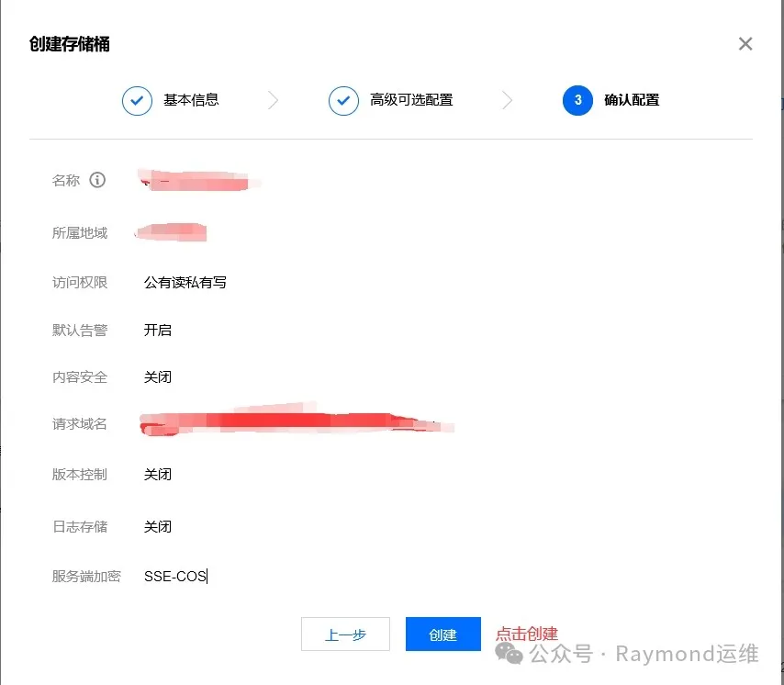
Task: Click the 服务端加密 label
Action: pos(86,577)
